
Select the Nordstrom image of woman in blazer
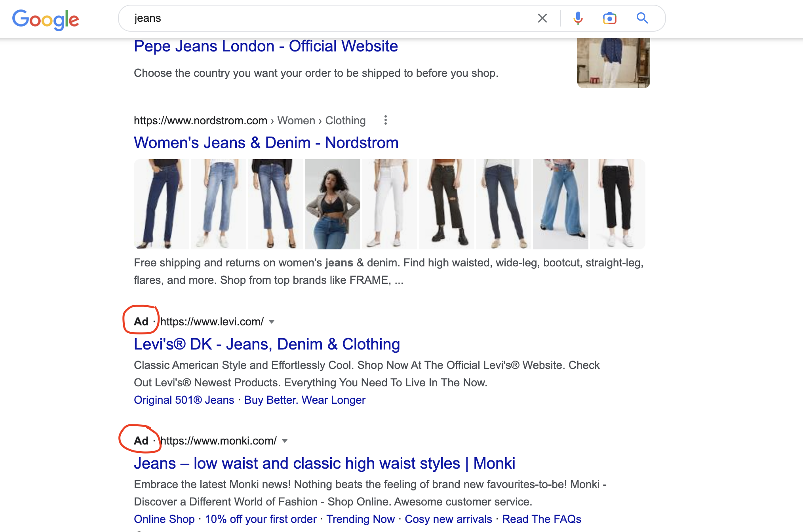(x=333, y=204)
